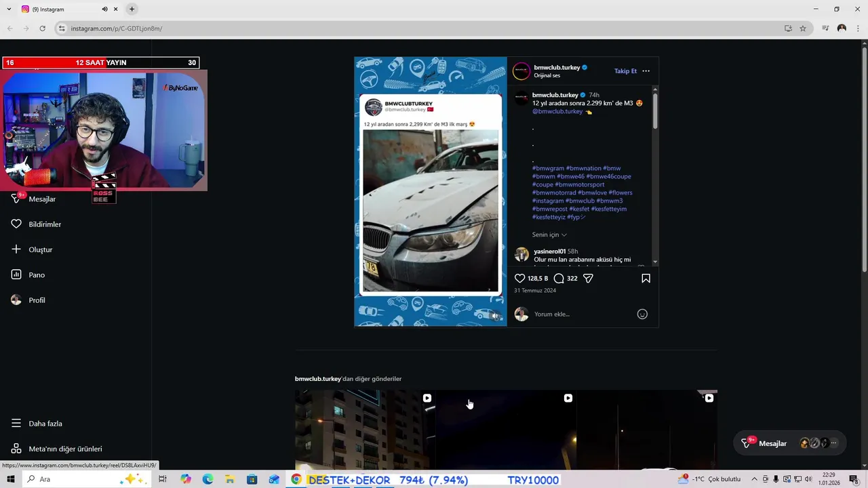Image resolution: width=868 pixels, height=488 pixels.
Task: Open the Orijinal ses audio link
Action: click(x=547, y=75)
